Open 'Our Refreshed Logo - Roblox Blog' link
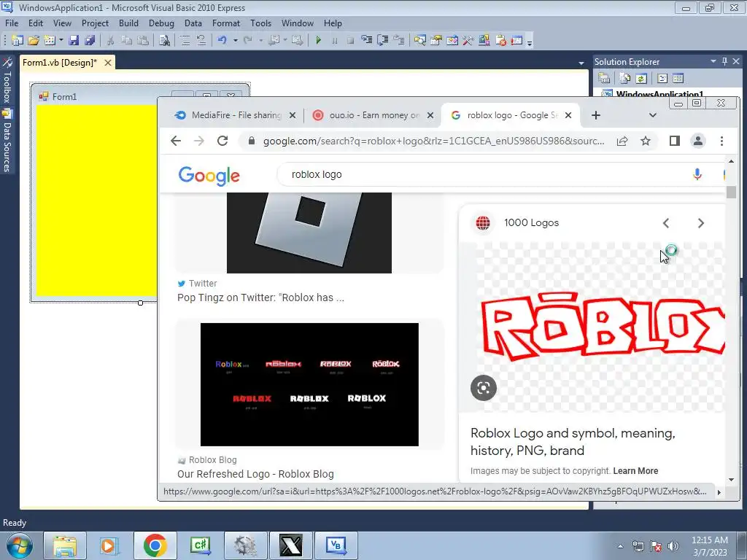 [255, 474]
